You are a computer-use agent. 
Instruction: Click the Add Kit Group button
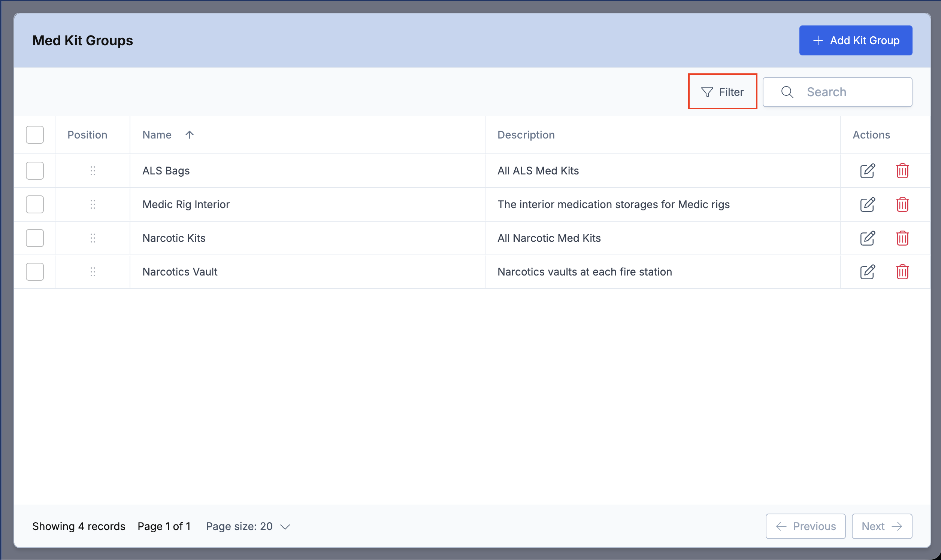tap(856, 40)
